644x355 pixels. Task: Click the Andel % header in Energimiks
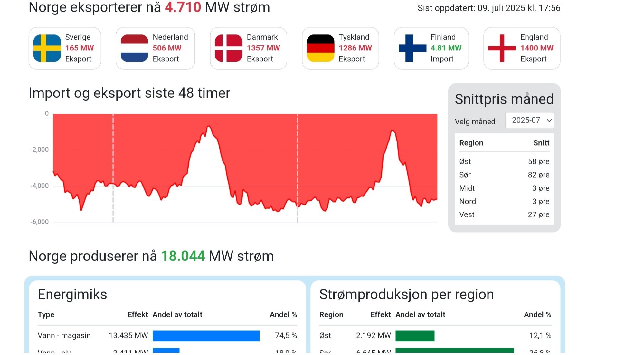(283, 314)
